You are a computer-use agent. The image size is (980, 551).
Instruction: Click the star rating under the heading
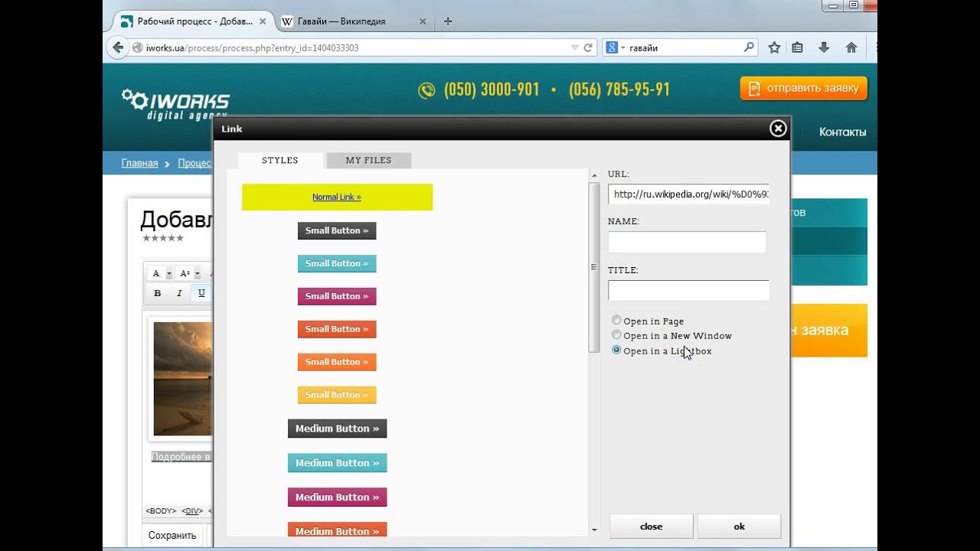(163, 238)
